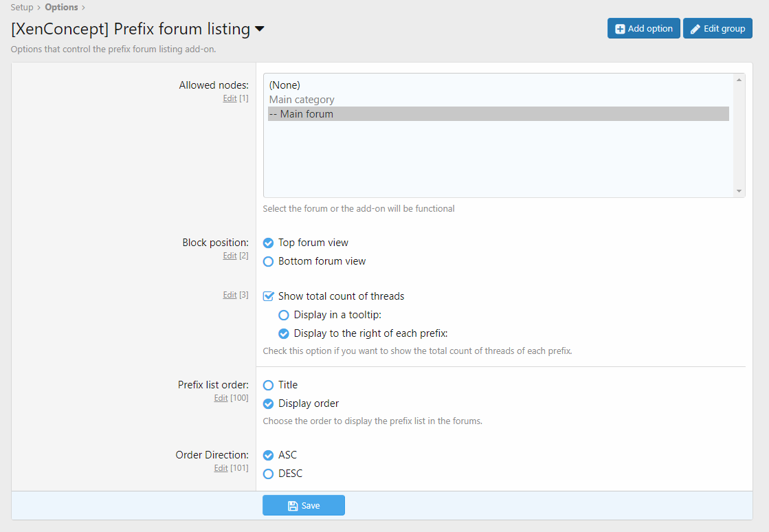This screenshot has width=769, height=532.
Task: Go to Setup breadcrumb
Action: pos(22,8)
